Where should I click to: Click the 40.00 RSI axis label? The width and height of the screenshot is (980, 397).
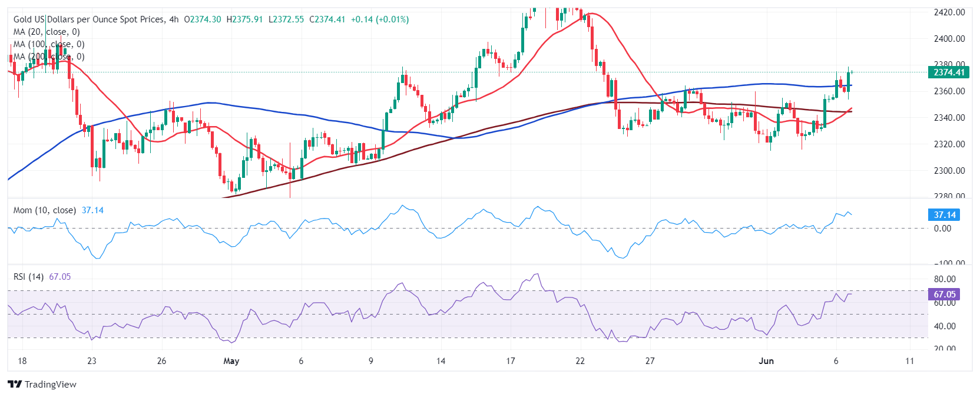(945, 326)
